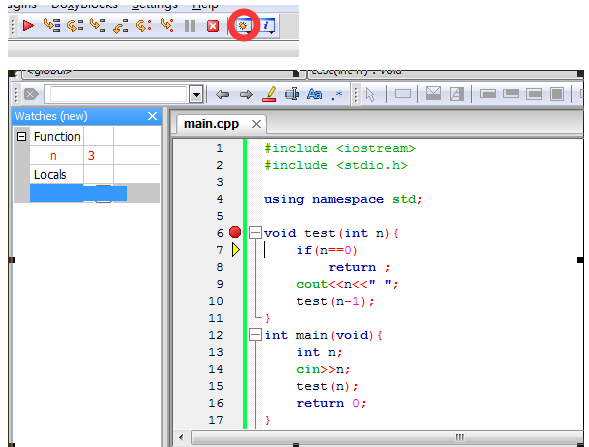
Task: Close the Watches (new) panel
Action: [153, 116]
